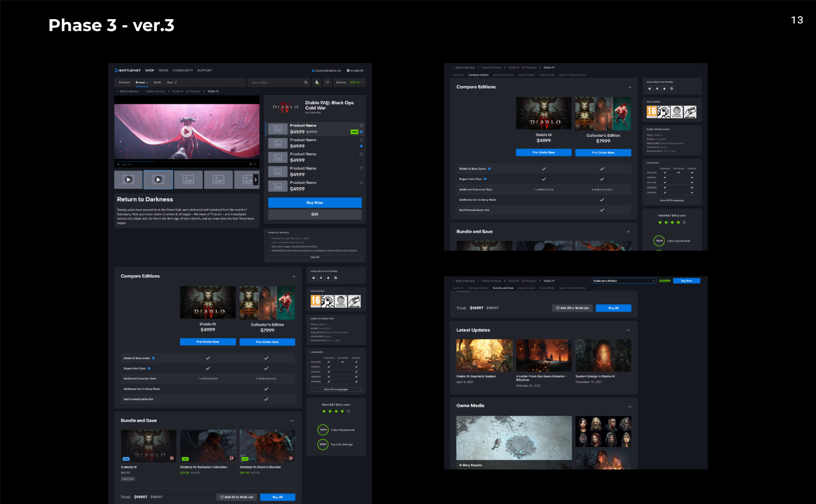Click the small play icon in the video control bar

(x=118, y=164)
